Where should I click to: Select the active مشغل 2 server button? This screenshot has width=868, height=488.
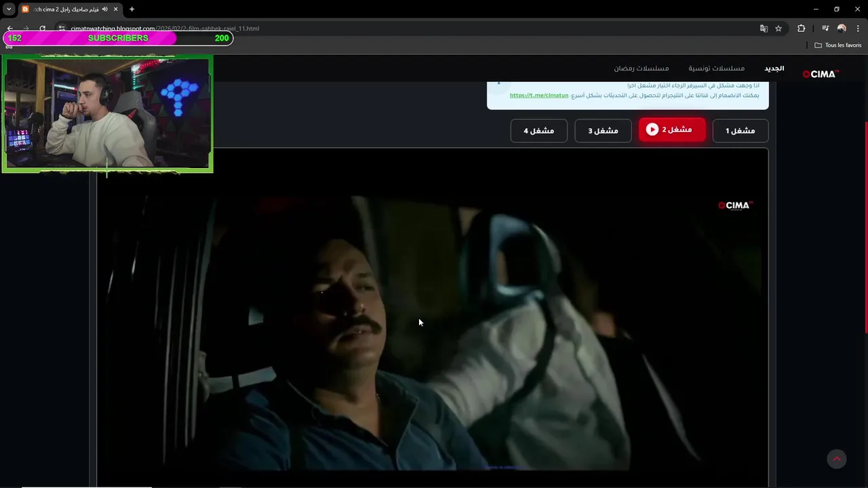click(x=672, y=129)
